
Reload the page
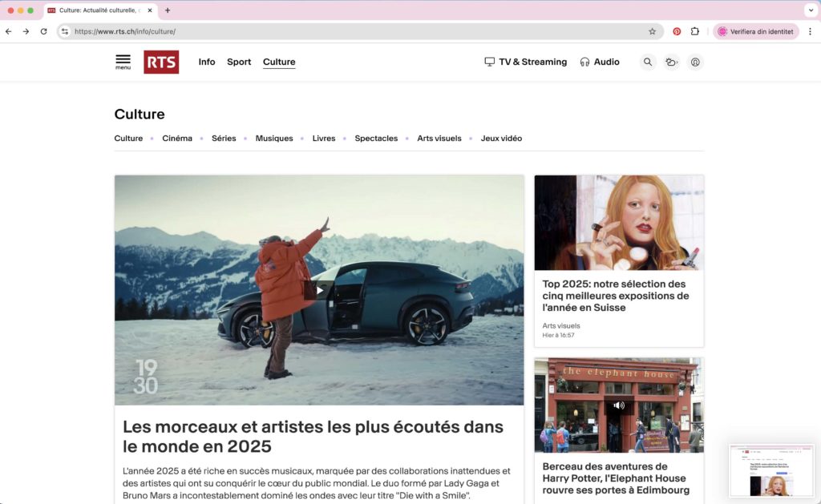(43, 31)
